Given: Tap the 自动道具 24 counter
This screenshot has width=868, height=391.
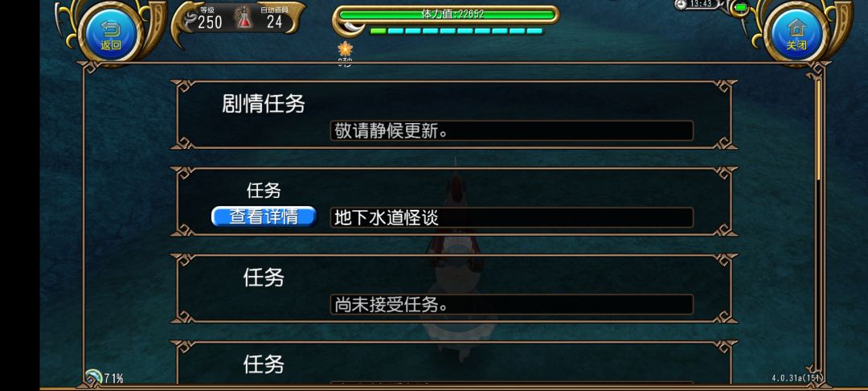Looking at the screenshot, I should pos(275,18).
